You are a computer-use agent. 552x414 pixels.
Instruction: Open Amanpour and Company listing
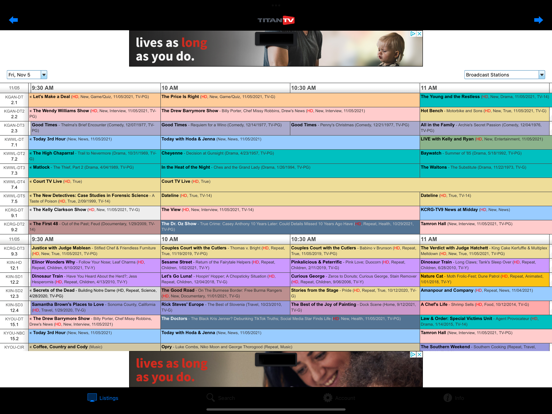(486, 294)
